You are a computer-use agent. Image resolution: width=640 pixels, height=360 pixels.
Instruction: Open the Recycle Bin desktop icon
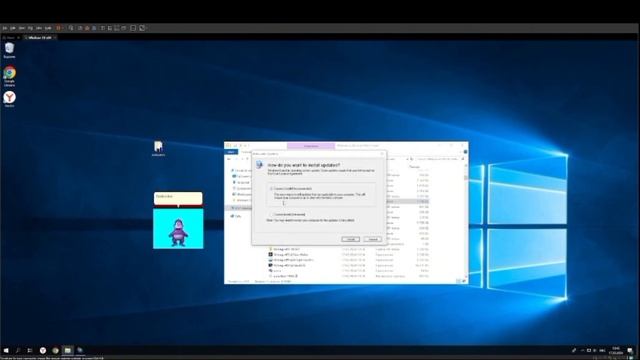(9, 50)
